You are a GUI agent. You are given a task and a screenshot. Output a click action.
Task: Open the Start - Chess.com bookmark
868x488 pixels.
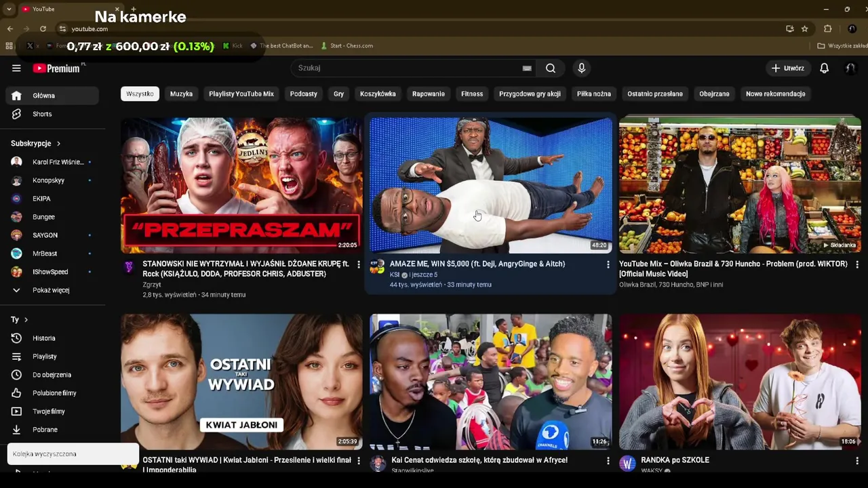coord(347,45)
